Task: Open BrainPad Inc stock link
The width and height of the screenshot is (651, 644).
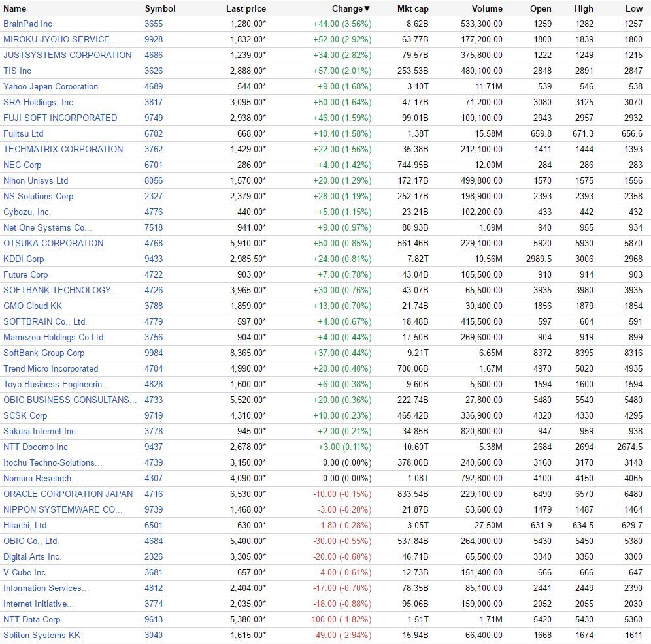Action: tap(28, 24)
